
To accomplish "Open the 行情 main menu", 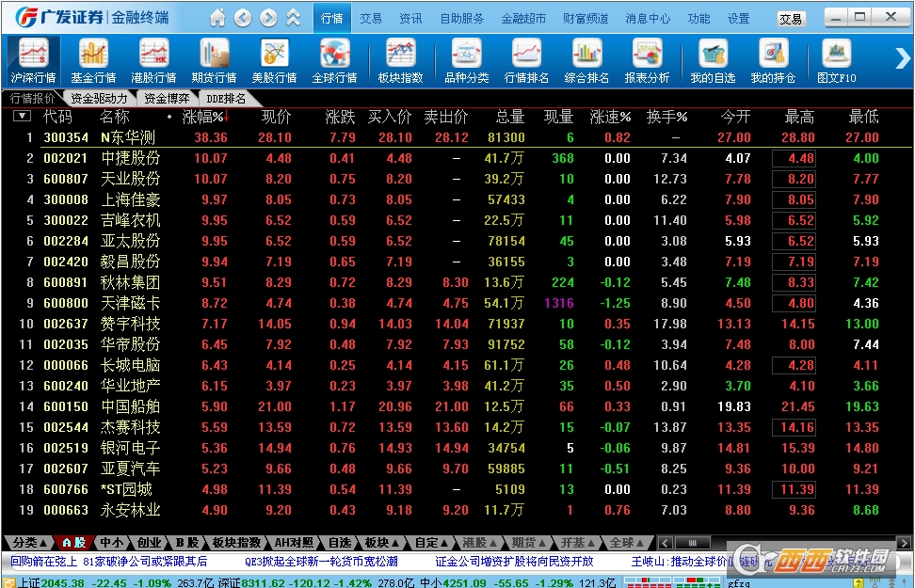I will pos(332,18).
